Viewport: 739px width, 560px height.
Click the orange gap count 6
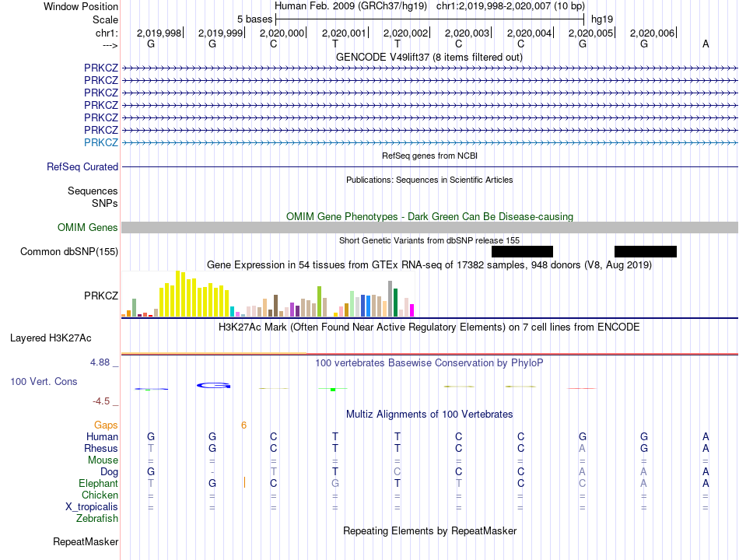click(243, 425)
